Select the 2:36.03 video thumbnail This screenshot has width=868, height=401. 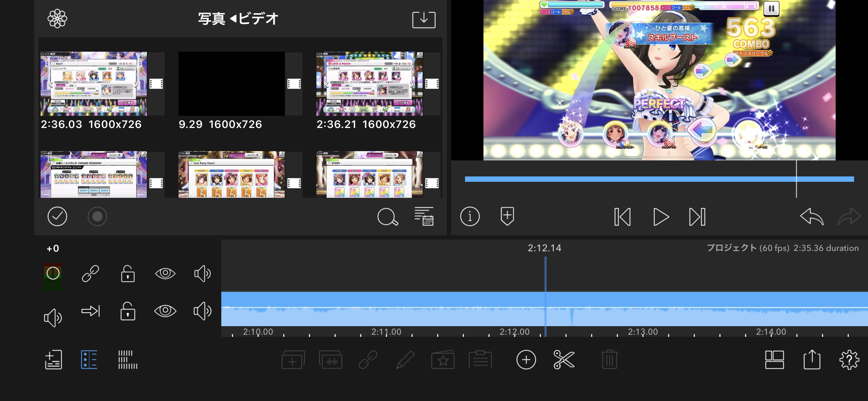93,84
